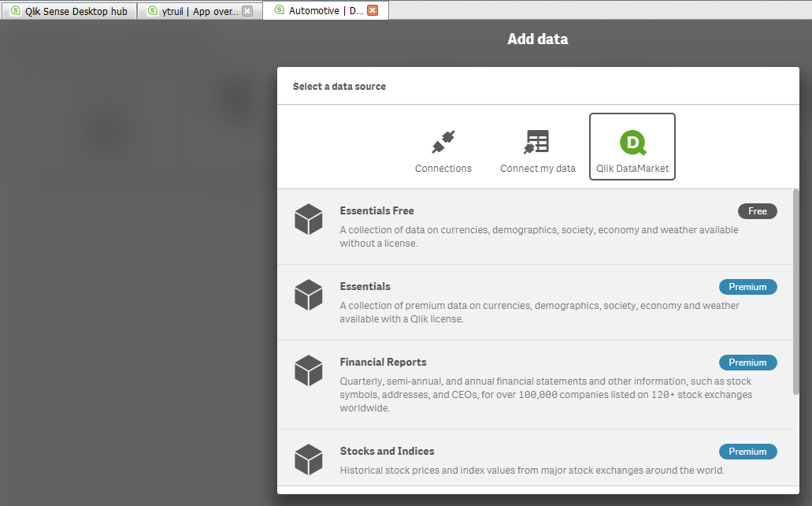Click the data package list scrollbar
The height and width of the screenshot is (506, 812).
796,292
